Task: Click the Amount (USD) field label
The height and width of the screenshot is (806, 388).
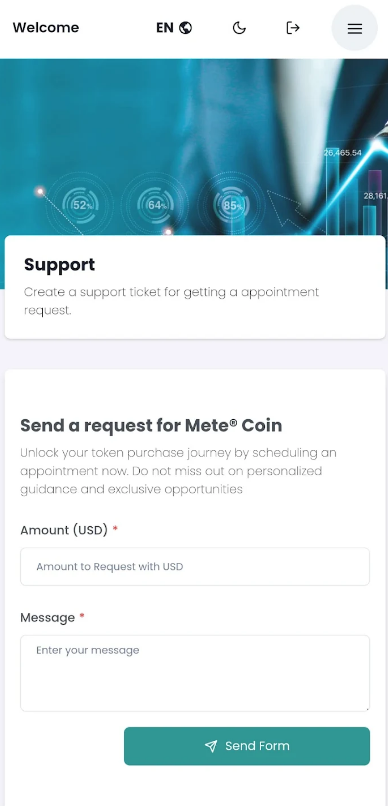Action: (x=64, y=530)
